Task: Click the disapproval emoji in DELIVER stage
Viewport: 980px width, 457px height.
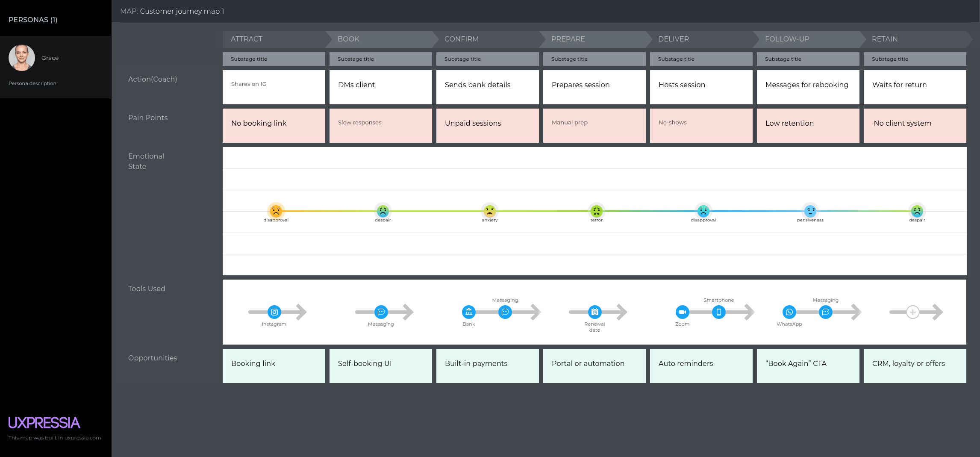Action: click(x=703, y=211)
